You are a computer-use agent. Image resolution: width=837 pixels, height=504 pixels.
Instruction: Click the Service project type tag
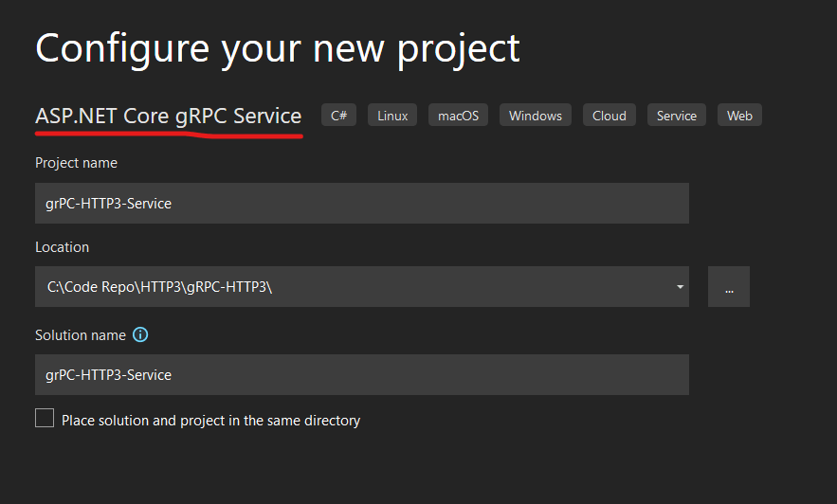(x=676, y=116)
